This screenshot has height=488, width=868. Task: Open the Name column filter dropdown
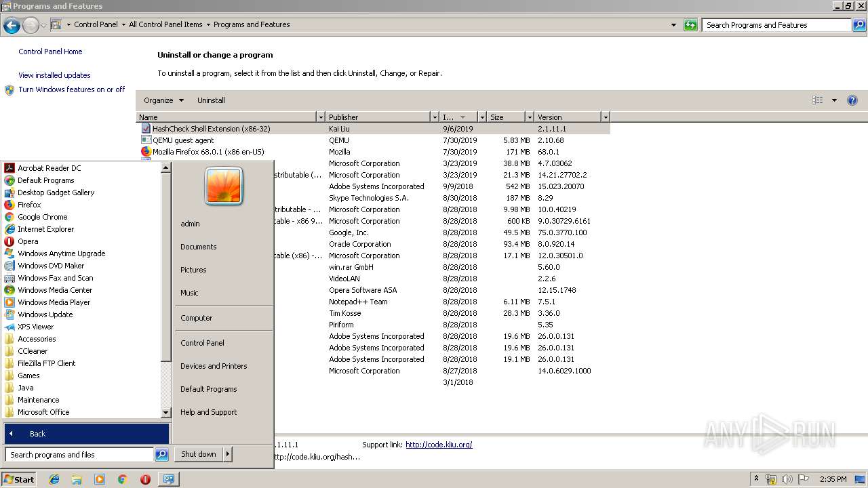pyautogui.click(x=321, y=117)
